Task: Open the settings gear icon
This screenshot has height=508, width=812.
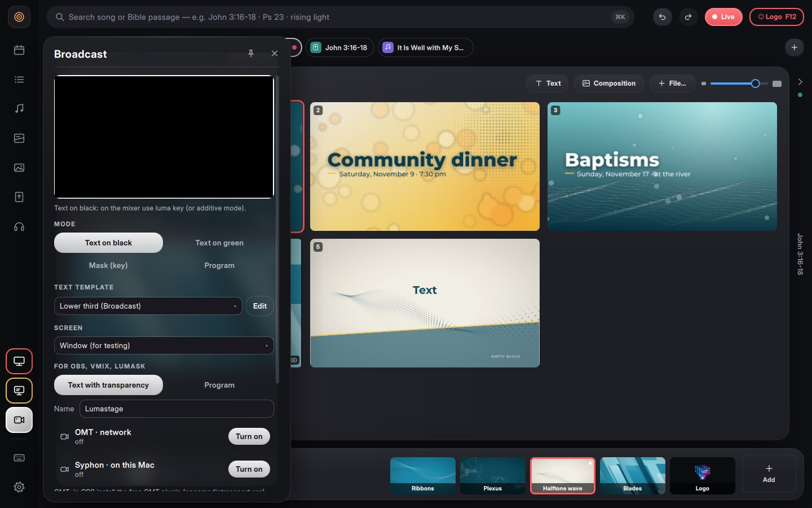Action: (x=19, y=487)
